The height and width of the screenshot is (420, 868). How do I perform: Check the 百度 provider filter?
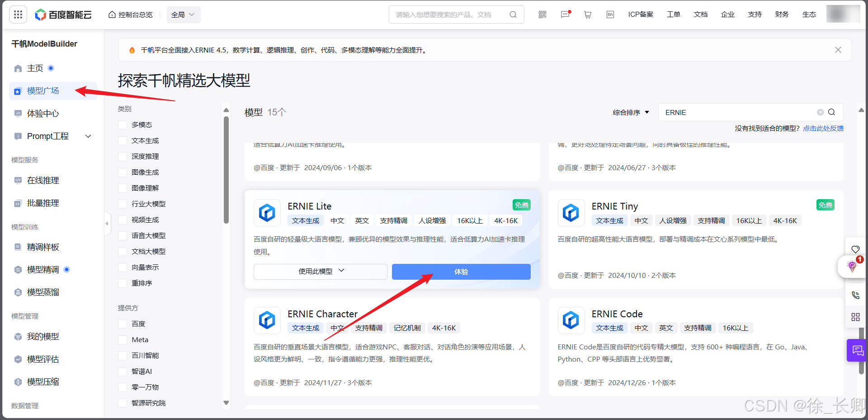pos(123,324)
